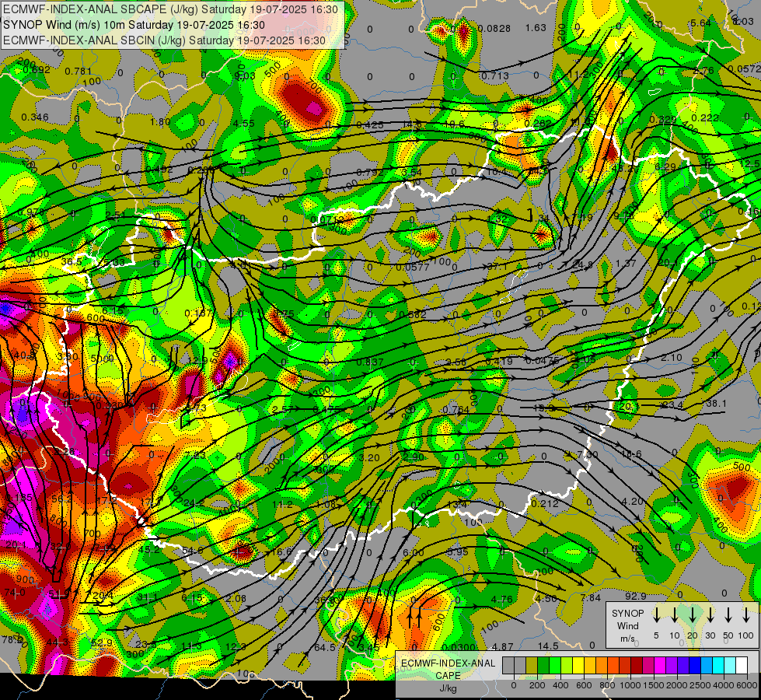761x700 pixels.
Task: Click the 54.6 value on the map
Action: click(x=193, y=551)
